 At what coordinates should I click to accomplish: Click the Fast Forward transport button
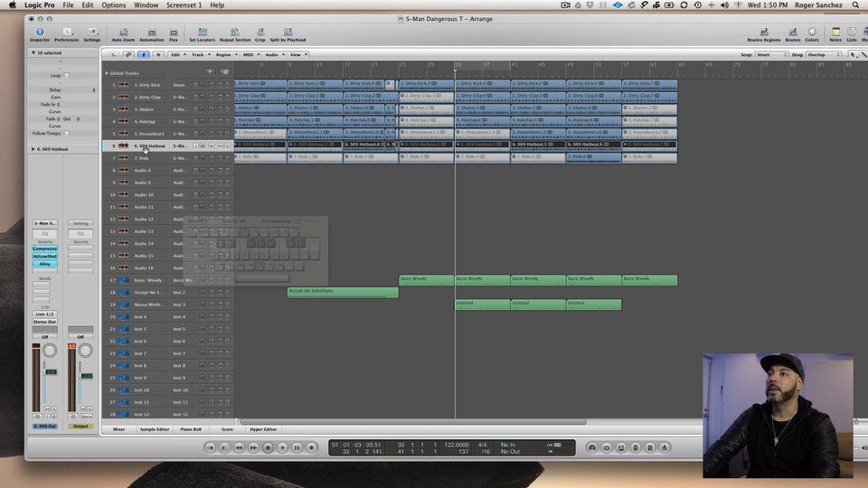(253, 447)
